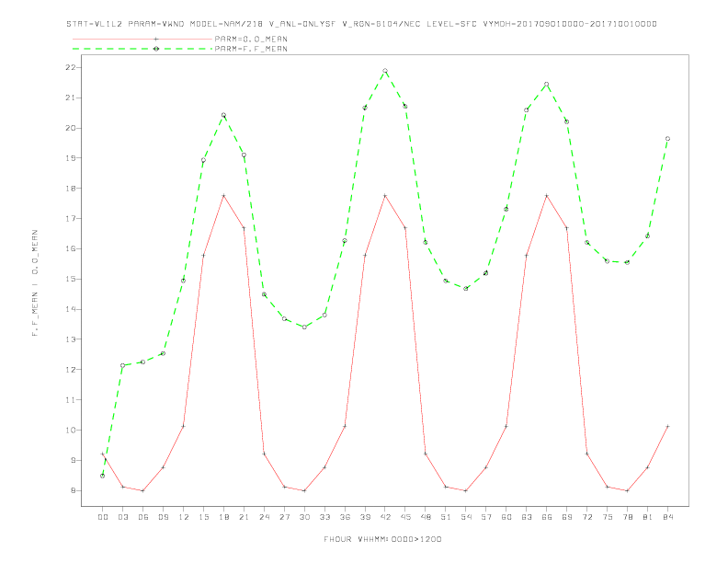Click the horizontal axis tick label 33
This screenshot has height=563, width=728.
click(x=324, y=517)
